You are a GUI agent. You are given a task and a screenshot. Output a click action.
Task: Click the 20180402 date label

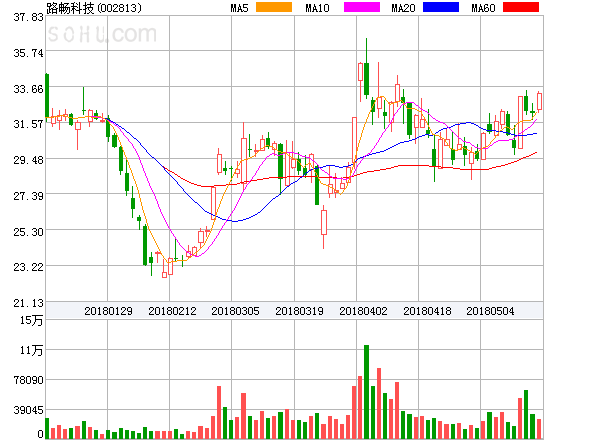pyautogui.click(x=363, y=311)
